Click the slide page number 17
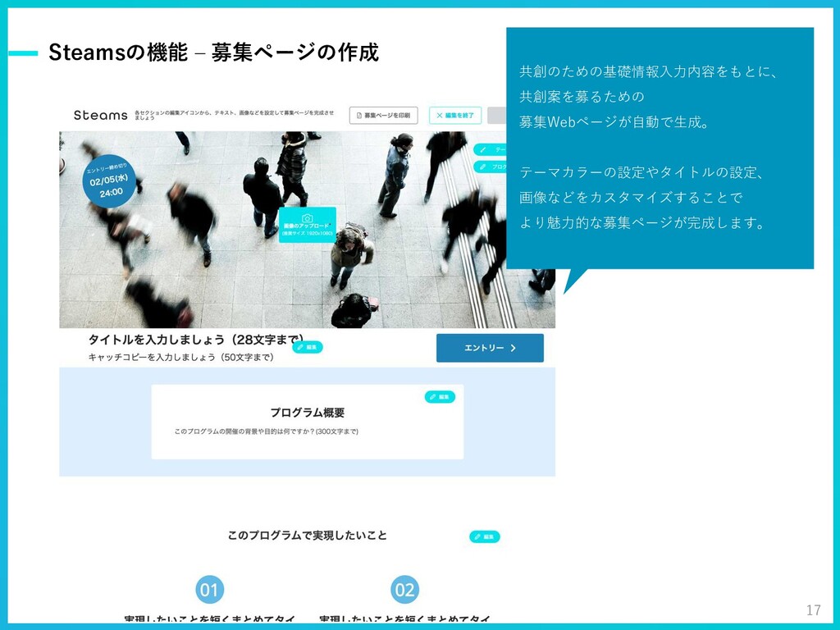 pos(813,610)
